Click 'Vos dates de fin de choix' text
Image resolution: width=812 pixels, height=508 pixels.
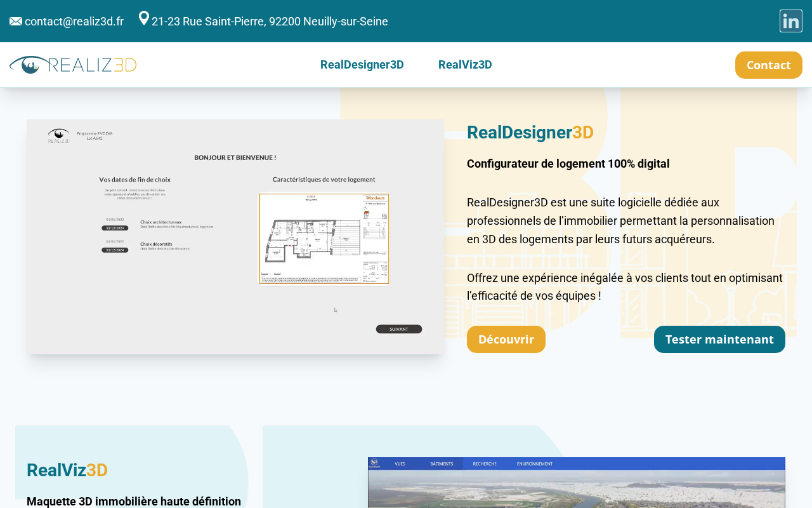coord(135,180)
